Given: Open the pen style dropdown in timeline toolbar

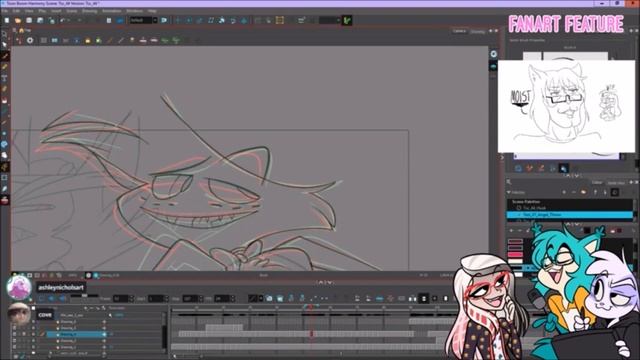Looking at the screenshot, I should 256,299.
